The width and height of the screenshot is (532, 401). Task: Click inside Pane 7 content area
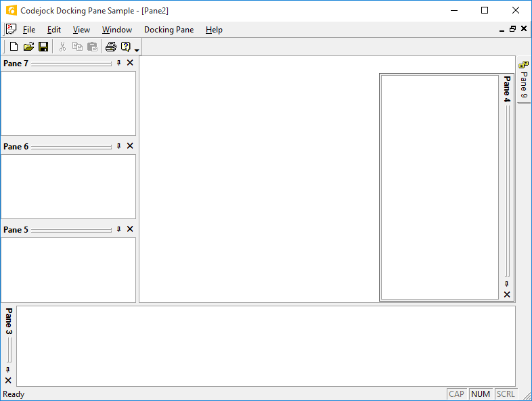[x=68, y=103]
